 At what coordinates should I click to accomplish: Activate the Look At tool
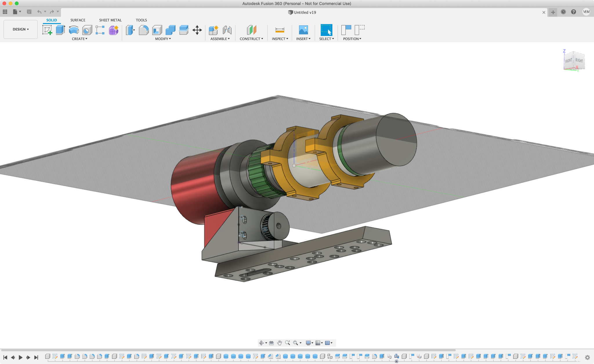pos(271,343)
